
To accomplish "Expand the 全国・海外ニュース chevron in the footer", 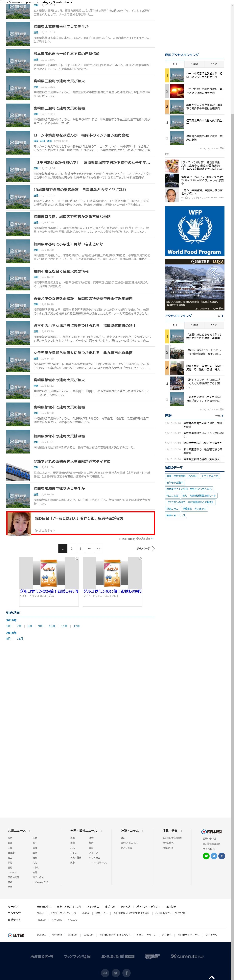I will point(101,831).
